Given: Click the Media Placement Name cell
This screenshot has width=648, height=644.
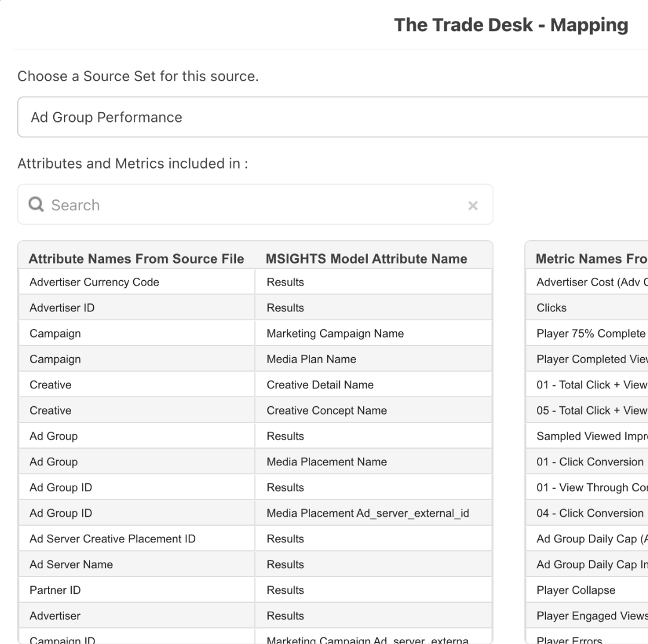Looking at the screenshot, I should [327, 462].
